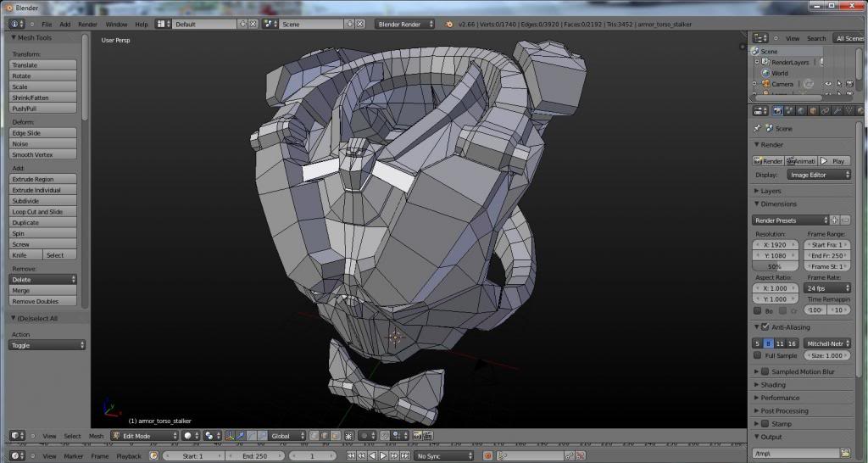Enable the Full Sample checkbox
Viewport: 868px width, 463px height.
758,356
